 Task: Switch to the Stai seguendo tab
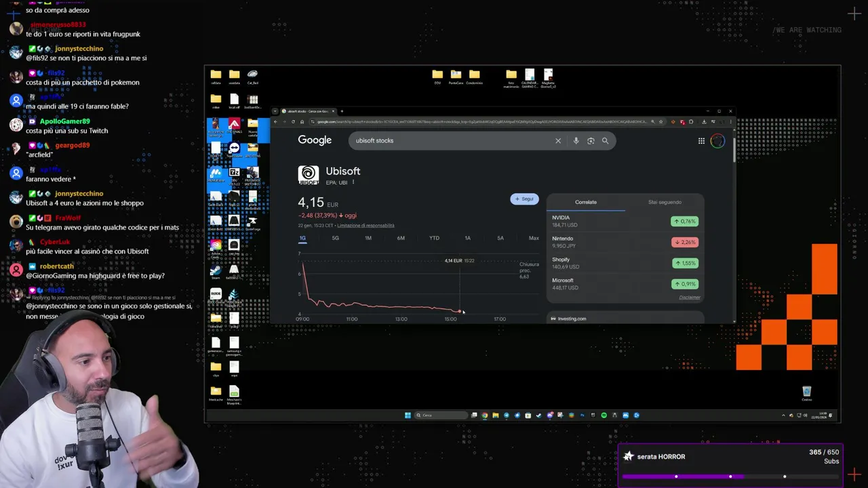(665, 202)
